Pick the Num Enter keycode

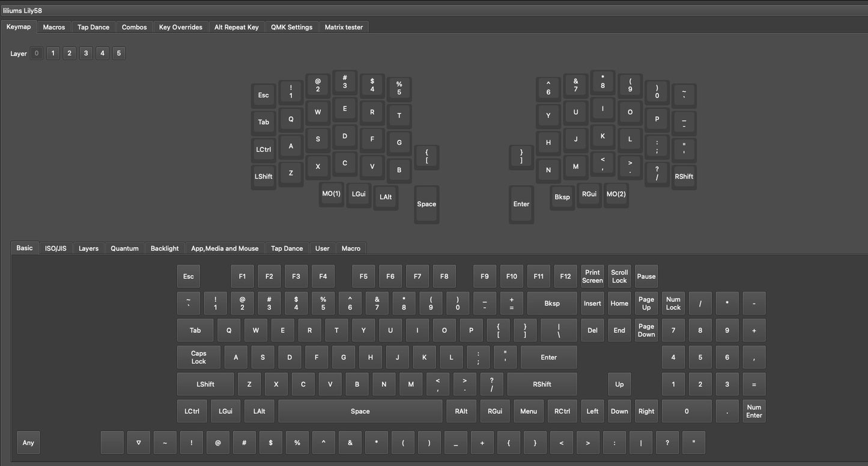click(754, 411)
